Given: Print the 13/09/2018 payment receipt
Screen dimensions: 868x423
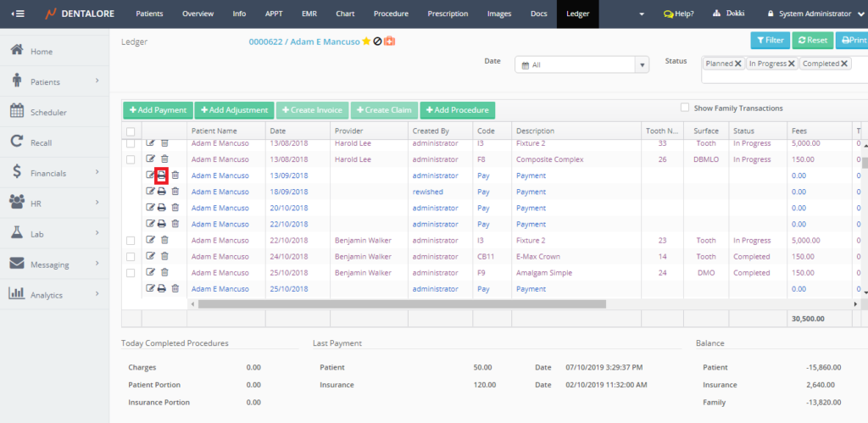Looking at the screenshot, I should (162, 175).
